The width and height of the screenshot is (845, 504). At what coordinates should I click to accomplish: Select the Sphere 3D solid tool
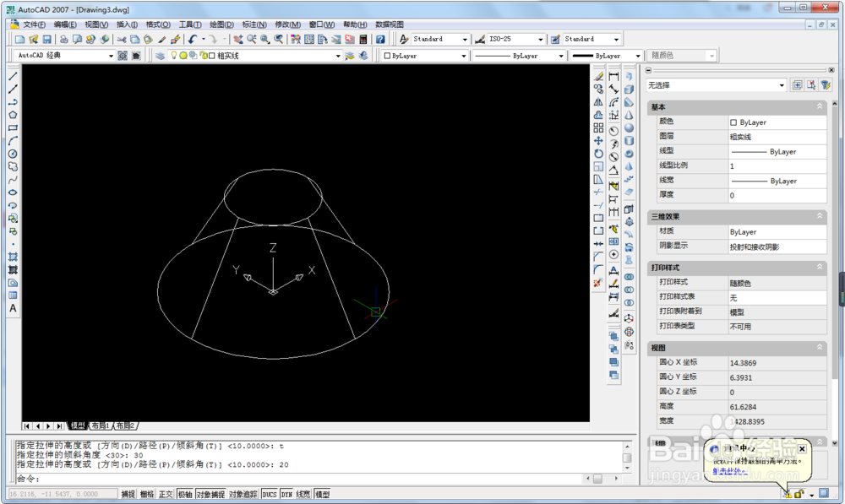(x=629, y=128)
